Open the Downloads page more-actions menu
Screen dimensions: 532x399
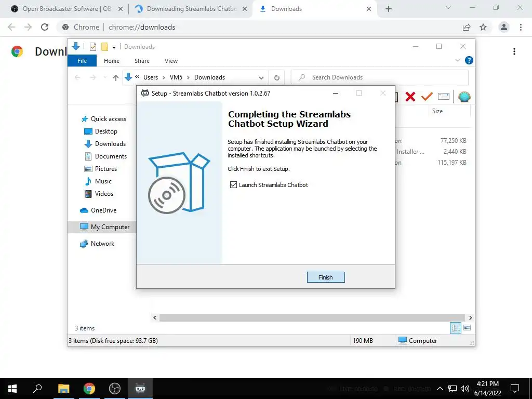pyautogui.click(x=514, y=51)
